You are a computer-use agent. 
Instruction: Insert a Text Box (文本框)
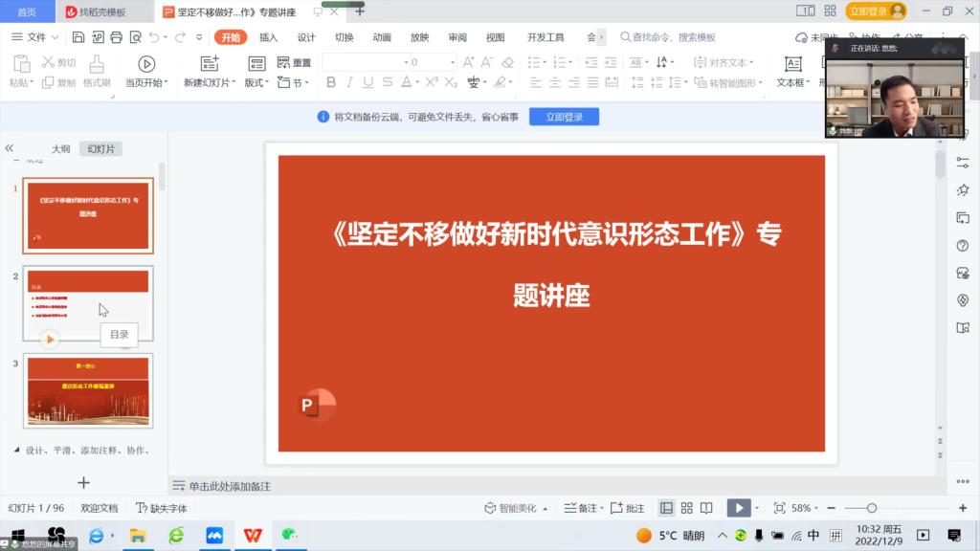[792, 64]
